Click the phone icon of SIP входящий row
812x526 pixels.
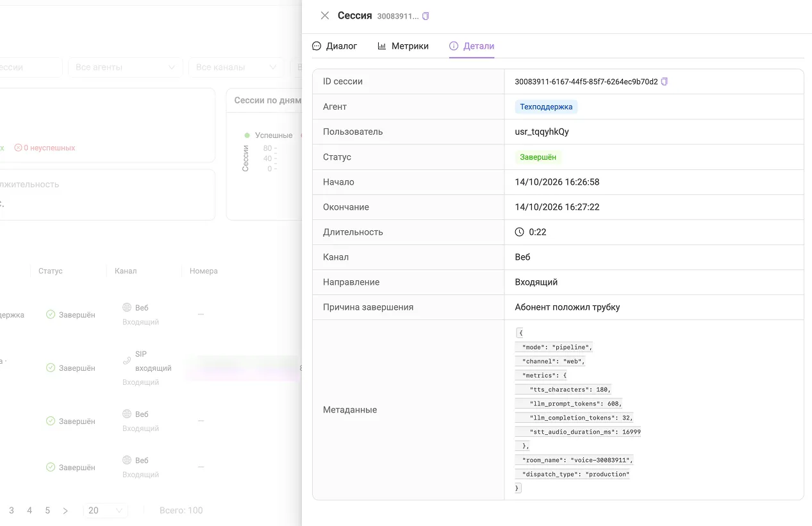coord(127,361)
